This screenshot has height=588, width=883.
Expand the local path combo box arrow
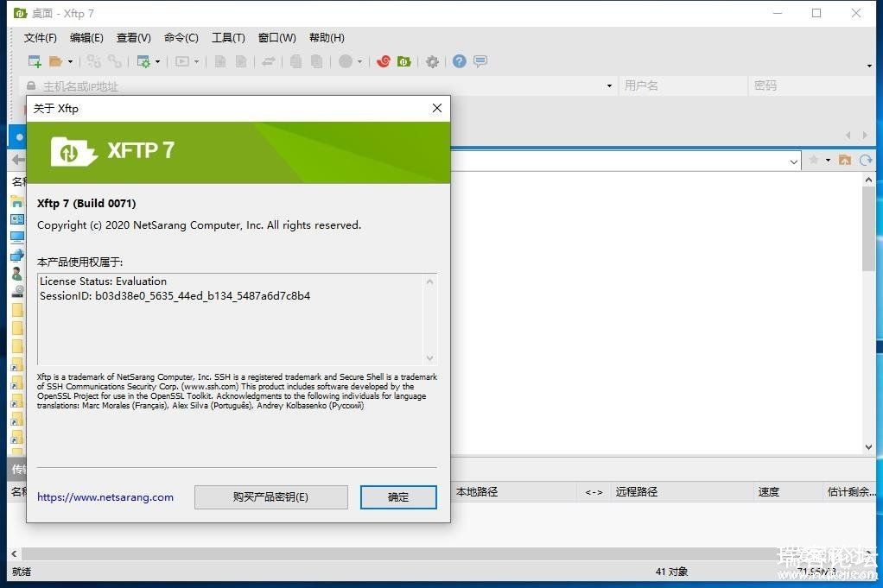pos(793,161)
